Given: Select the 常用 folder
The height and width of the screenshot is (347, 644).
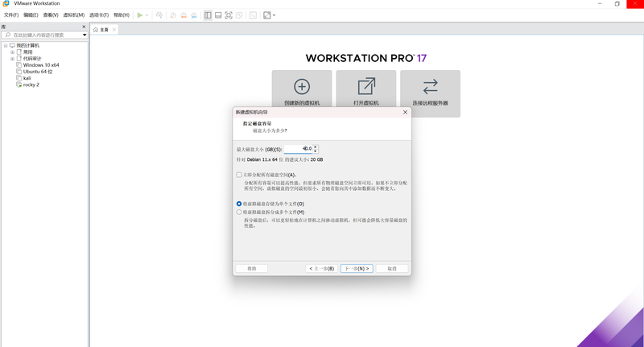Looking at the screenshot, I should click(27, 52).
